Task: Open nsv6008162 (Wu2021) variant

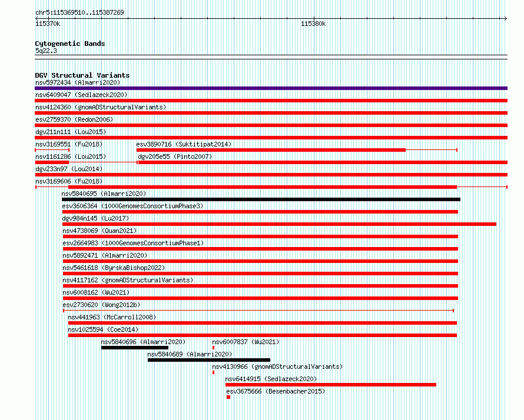Action: point(96,292)
